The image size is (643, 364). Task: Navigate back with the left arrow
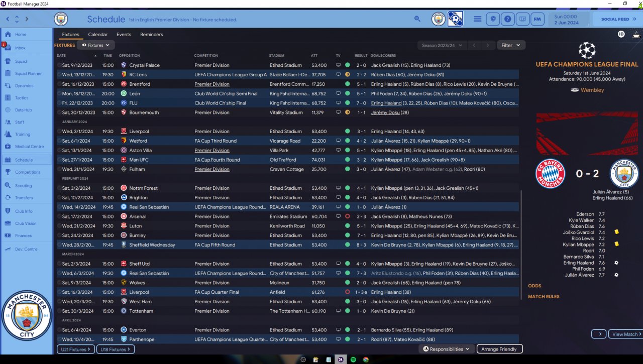pos(8,19)
